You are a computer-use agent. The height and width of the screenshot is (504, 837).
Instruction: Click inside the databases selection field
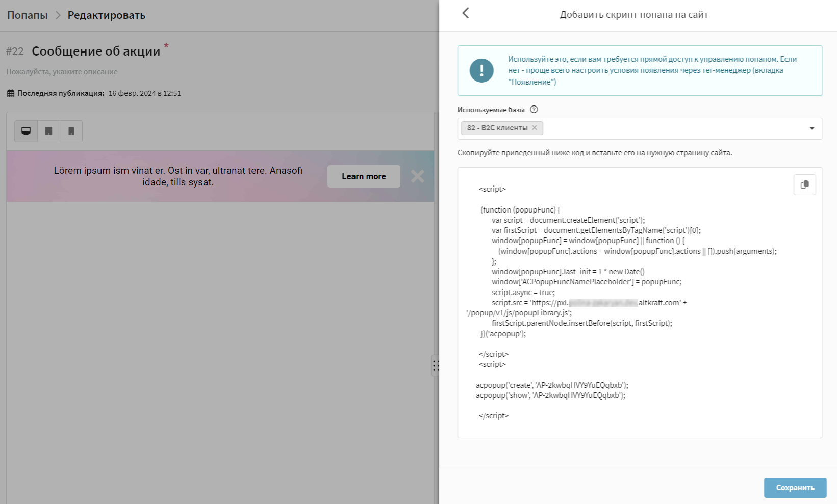click(x=640, y=128)
